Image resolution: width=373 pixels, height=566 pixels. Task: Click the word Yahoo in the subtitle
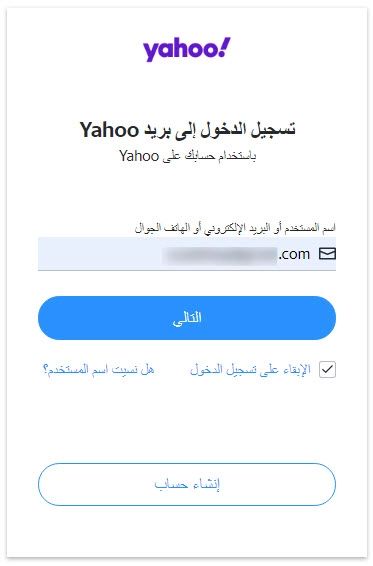click(139, 156)
